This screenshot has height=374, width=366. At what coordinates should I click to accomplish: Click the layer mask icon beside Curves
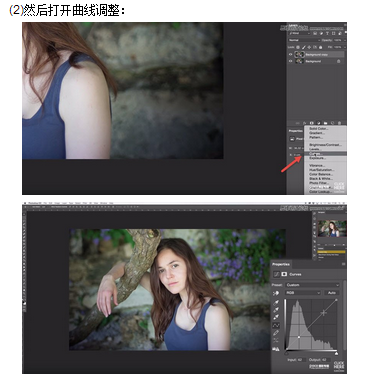[284, 274]
